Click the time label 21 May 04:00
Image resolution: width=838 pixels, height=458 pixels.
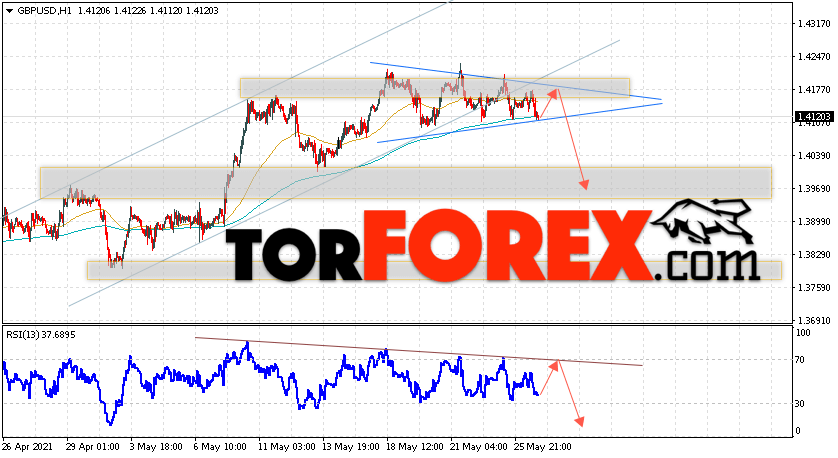(x=478, y=446)
